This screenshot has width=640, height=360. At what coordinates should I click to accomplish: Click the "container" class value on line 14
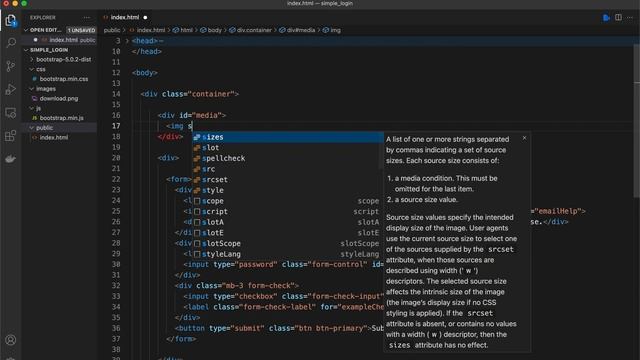point(211,94)
